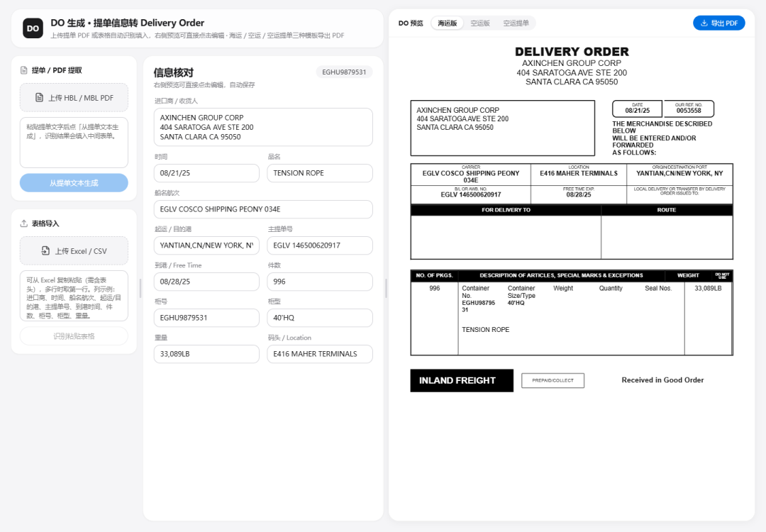The image size is (766, 532).
Task: Click the file icon in 上传 Excel / CSV
Action: pos(45,251)
